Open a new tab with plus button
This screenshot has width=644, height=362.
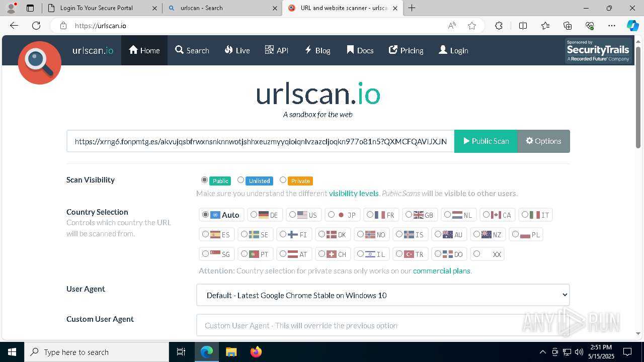[x=412, y=8]
